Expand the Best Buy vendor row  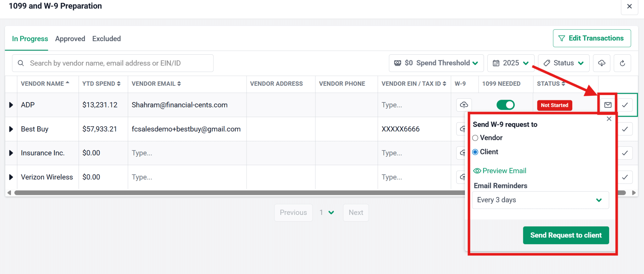click(x=11, y=129)
